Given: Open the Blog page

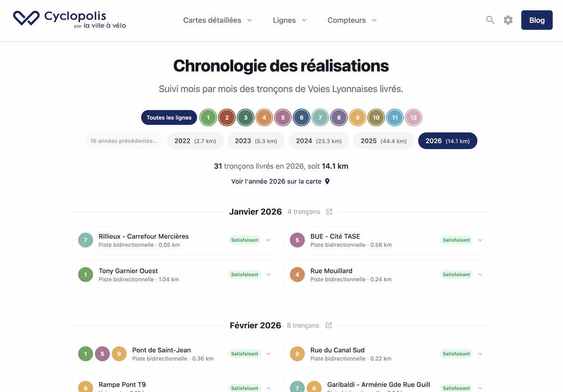Looking at the screenshot, I should click(x=536, y=20).
